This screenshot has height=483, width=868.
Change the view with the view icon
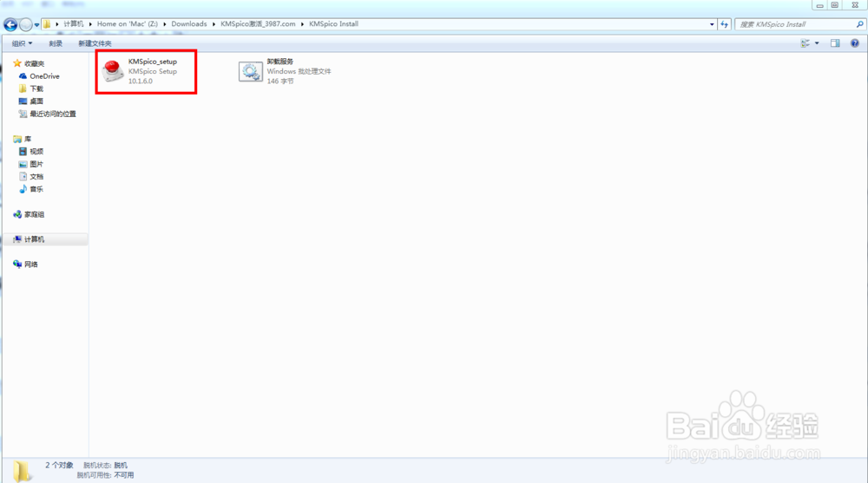(x=806, y=43)
